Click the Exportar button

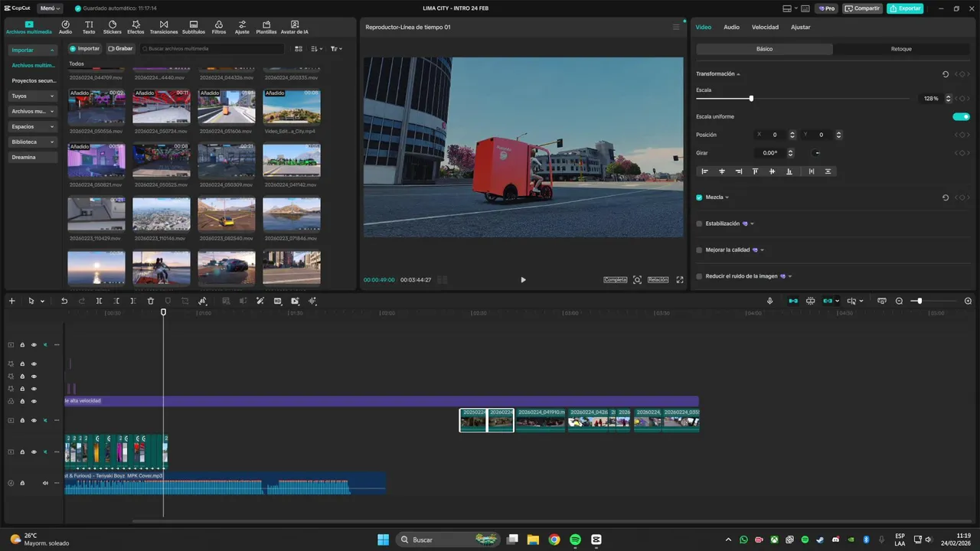point(905,8)
